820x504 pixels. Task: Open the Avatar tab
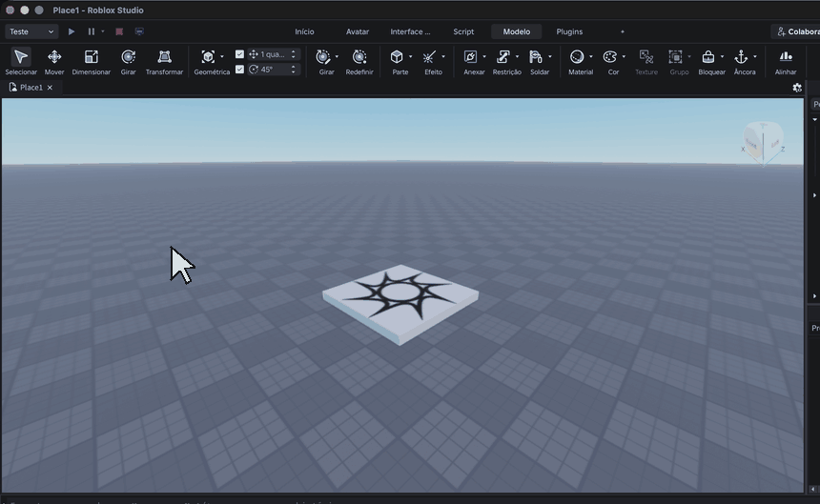(358, 31)
